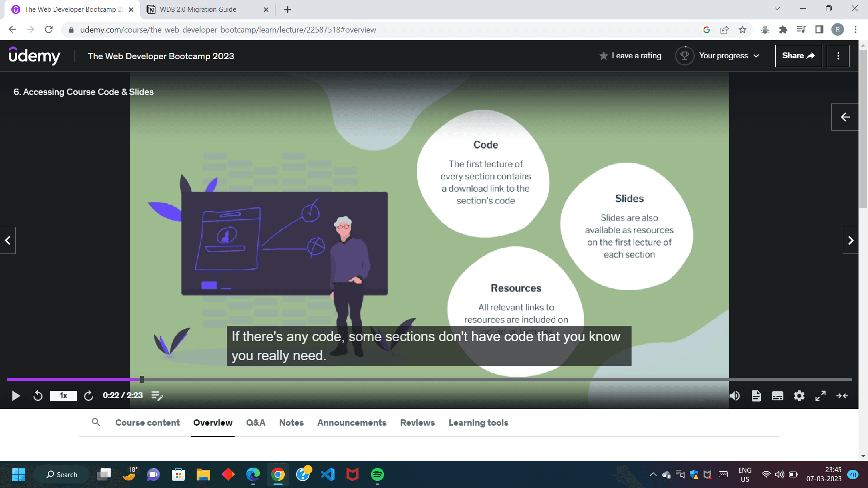Rewind the video 5 seconds
The width and height of the screenshot is (868, 488).
38,396
